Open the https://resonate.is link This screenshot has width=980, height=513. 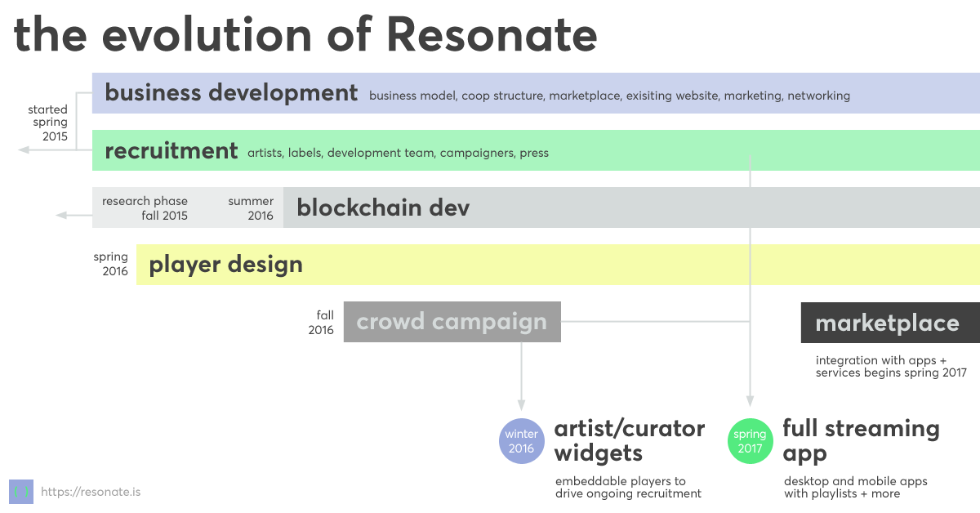91,492
